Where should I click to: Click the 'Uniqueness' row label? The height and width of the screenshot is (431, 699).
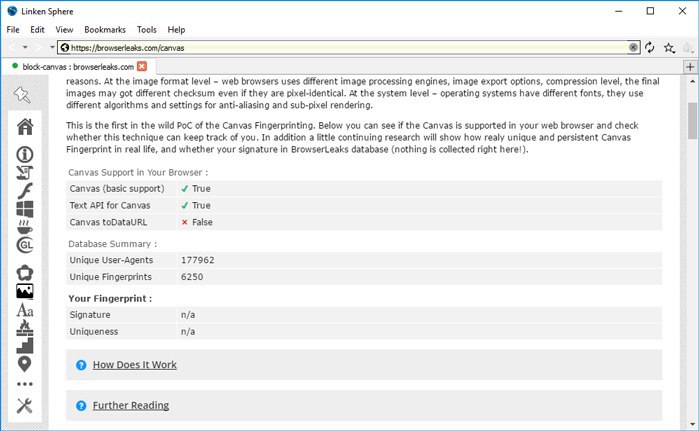coord(94,332)
